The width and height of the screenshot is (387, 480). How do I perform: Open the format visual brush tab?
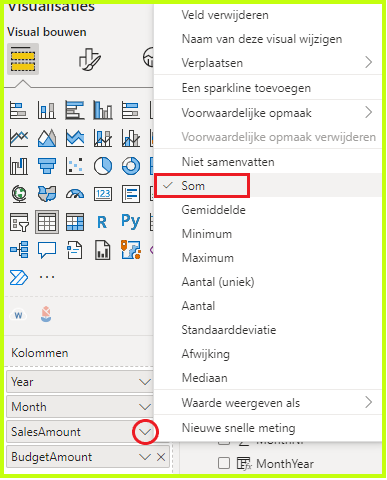89,59
